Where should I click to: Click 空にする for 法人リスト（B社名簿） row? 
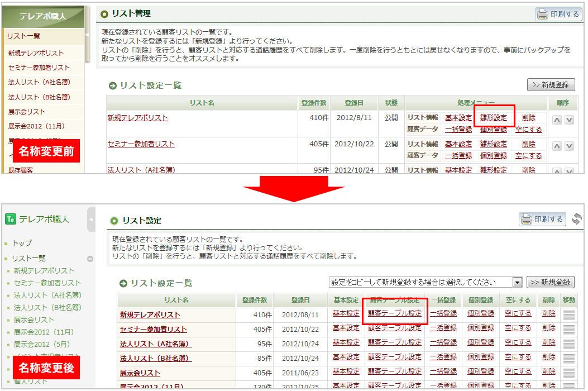(x=518, y=357)
